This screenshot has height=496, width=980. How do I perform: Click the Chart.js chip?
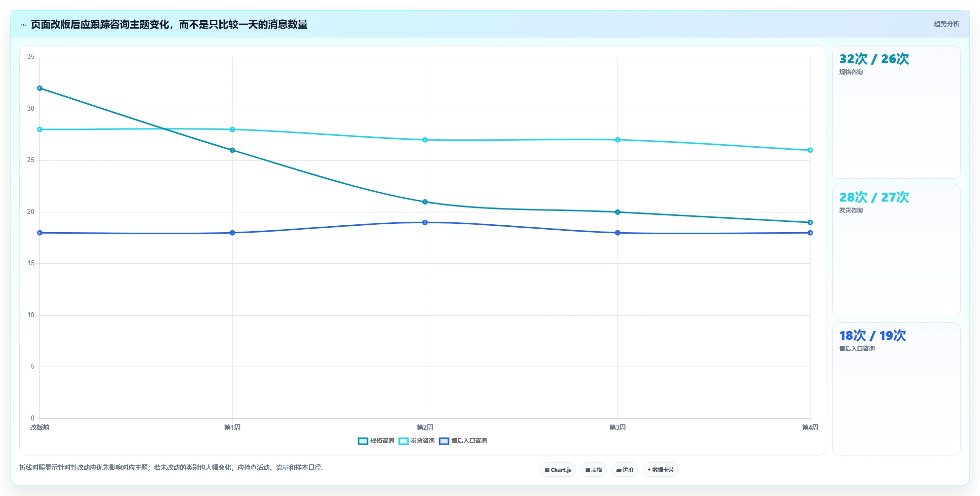pos(558,470)
